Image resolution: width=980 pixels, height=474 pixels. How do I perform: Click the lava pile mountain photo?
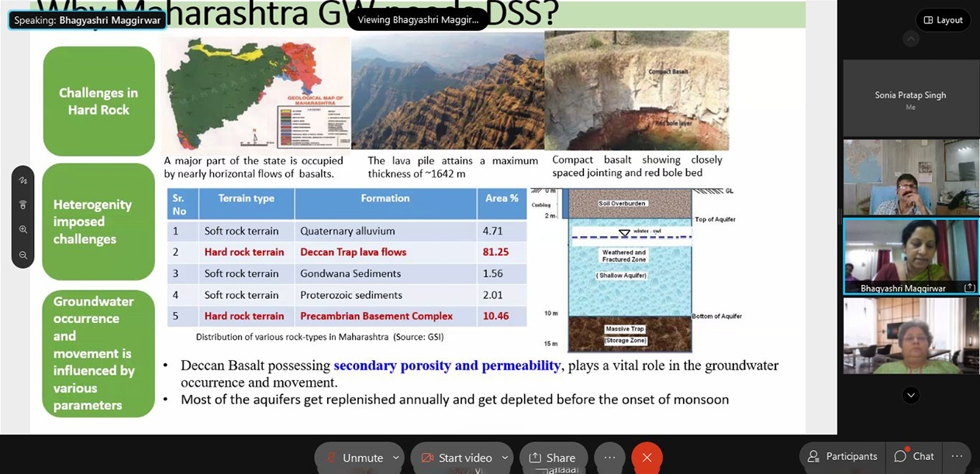click(x=447, y=91)
